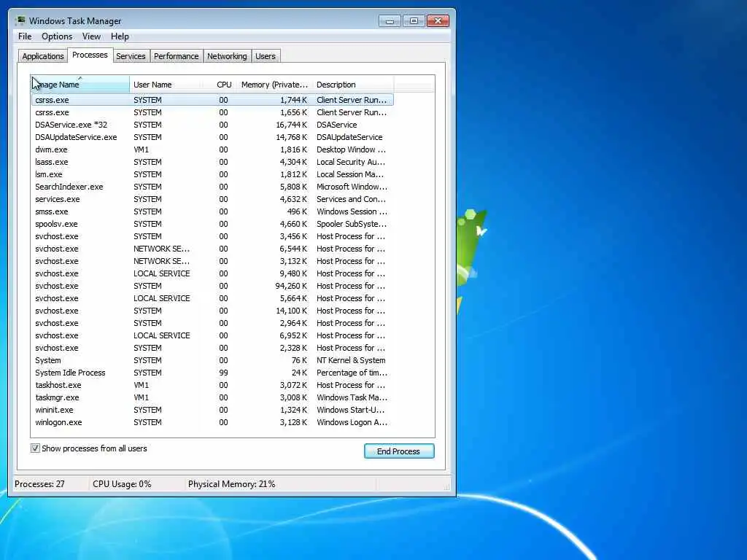The image size is (747, 560).
Task: Select the taskmgr.exe process
Action: point(212,397)
